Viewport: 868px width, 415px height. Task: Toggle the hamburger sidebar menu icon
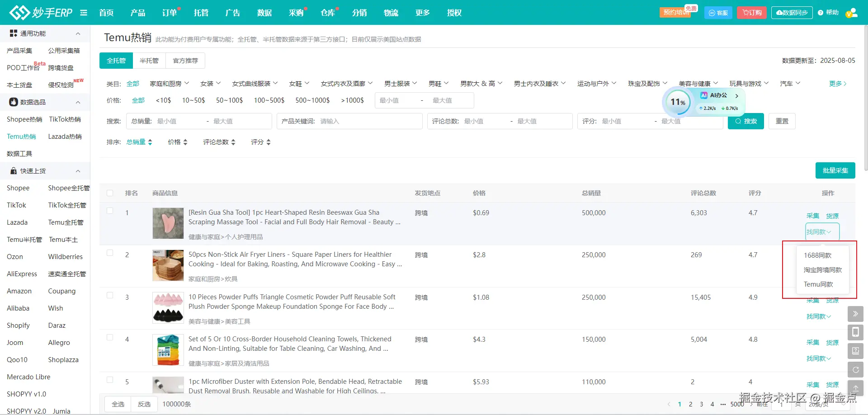84,13
